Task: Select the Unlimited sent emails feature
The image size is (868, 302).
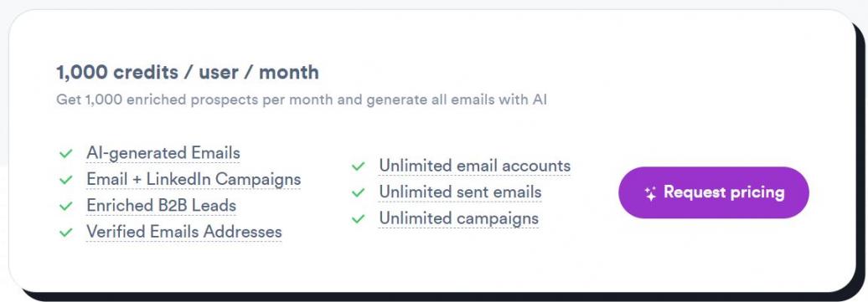Action: 460,192
